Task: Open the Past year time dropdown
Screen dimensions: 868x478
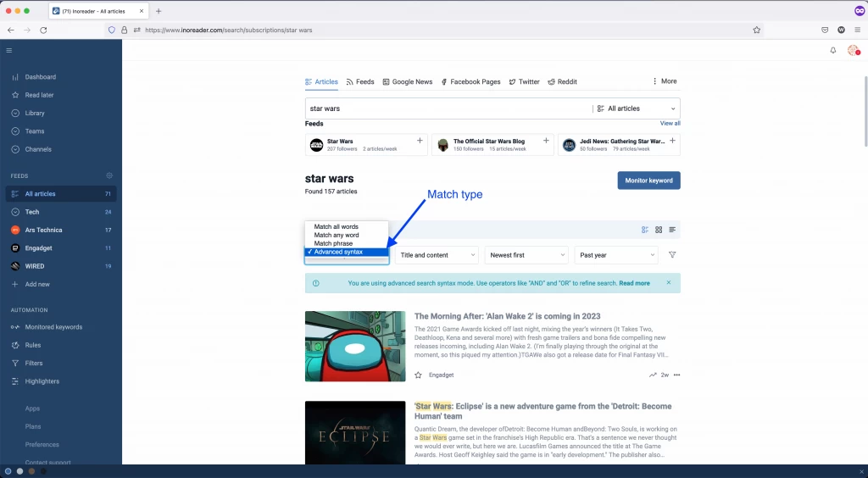Action: (x=616, y=255)
